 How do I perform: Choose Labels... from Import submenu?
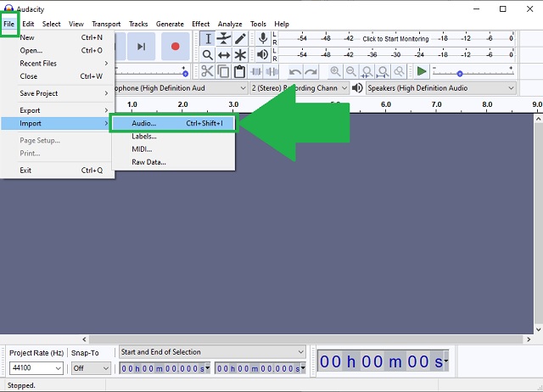(173, 137)
